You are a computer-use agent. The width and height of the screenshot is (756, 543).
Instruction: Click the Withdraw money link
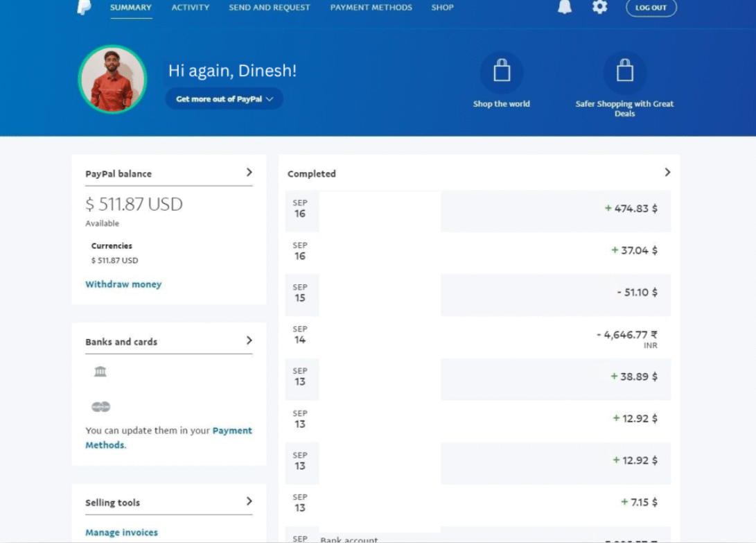pyautogui.click(x=123, y=284)
